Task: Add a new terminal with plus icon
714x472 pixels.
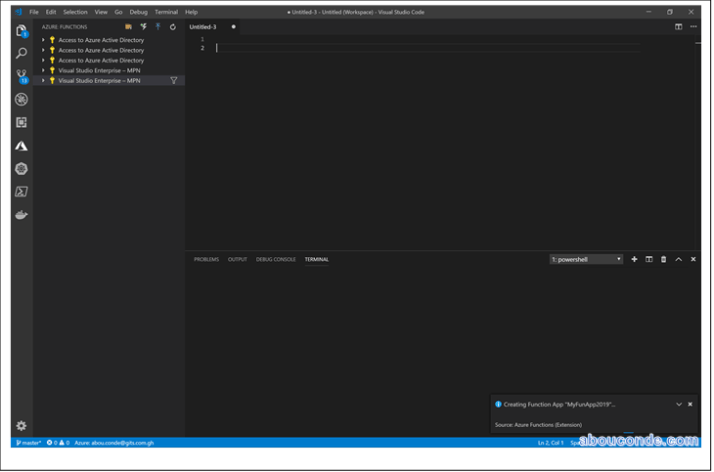Action: pos(634,259)
